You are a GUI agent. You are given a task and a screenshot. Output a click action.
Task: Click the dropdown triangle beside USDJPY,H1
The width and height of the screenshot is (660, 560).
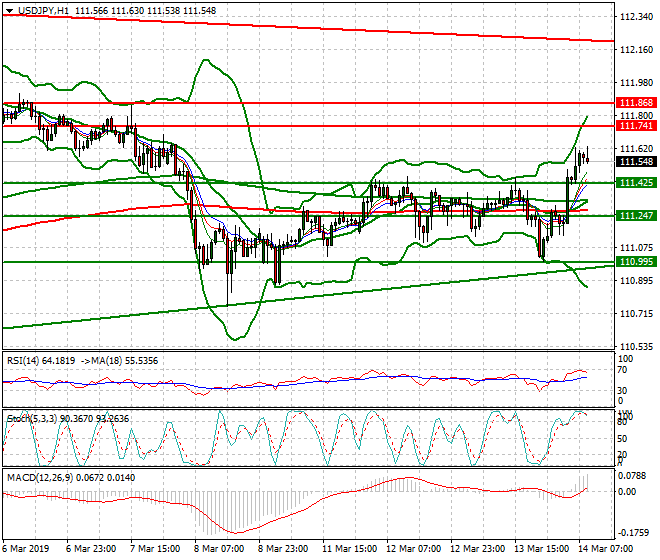[x=10, y=11]
